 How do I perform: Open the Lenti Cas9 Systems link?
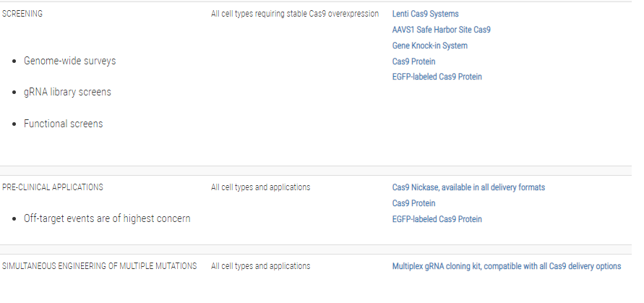425,14
